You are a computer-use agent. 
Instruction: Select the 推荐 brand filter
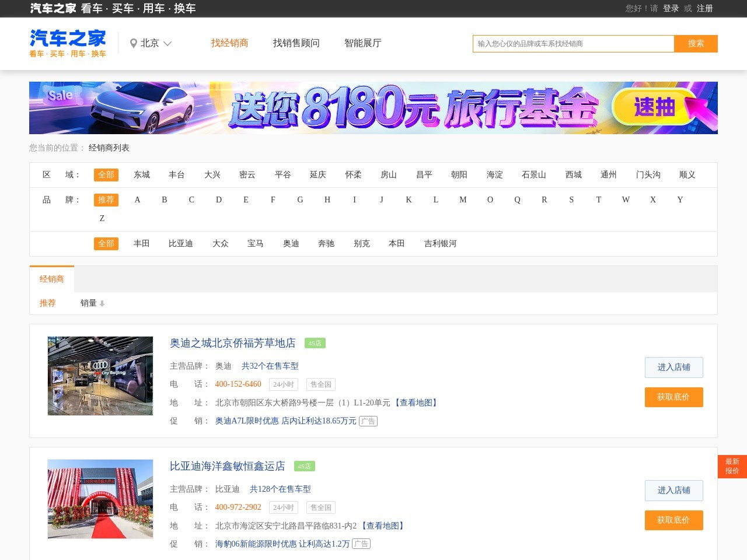pos(106,199)
